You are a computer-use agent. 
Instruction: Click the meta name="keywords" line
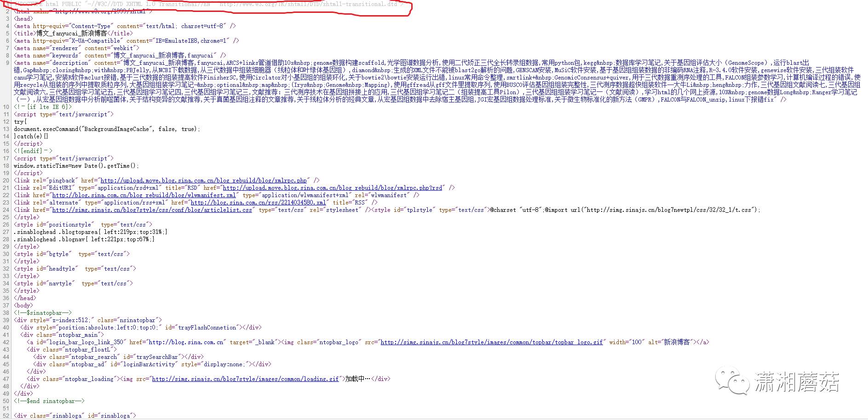pos(120,56)
